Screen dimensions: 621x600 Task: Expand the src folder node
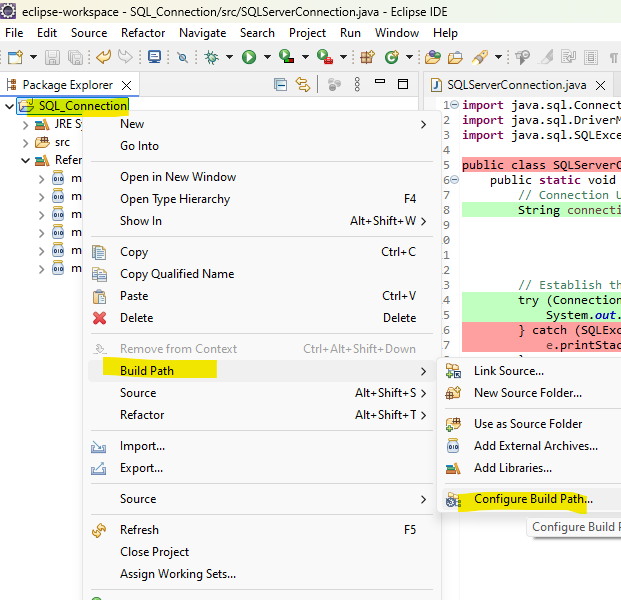[x=25, y=143]
